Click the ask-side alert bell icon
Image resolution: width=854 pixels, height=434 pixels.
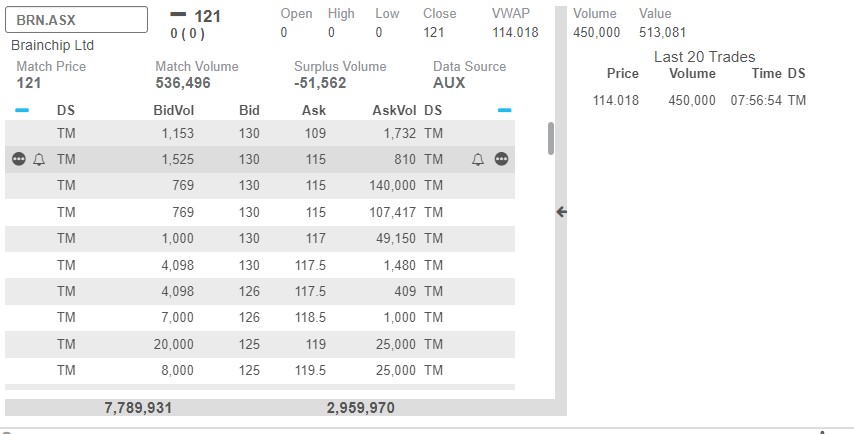pos(478,160)
